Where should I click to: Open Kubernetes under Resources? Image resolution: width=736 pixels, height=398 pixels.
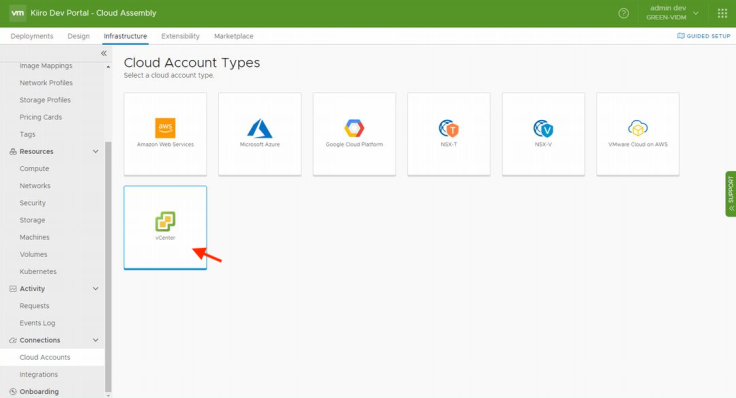click(38, 272)
